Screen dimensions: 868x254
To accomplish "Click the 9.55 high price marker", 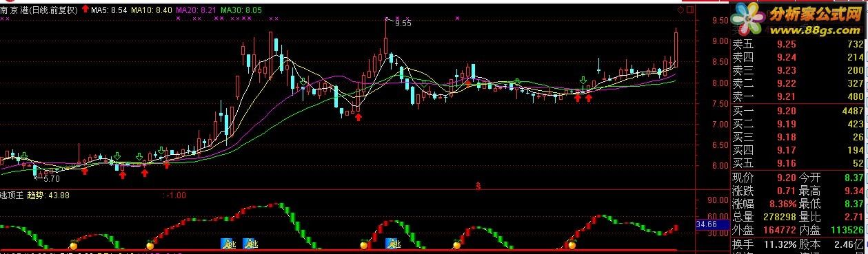I will (403, 23).
